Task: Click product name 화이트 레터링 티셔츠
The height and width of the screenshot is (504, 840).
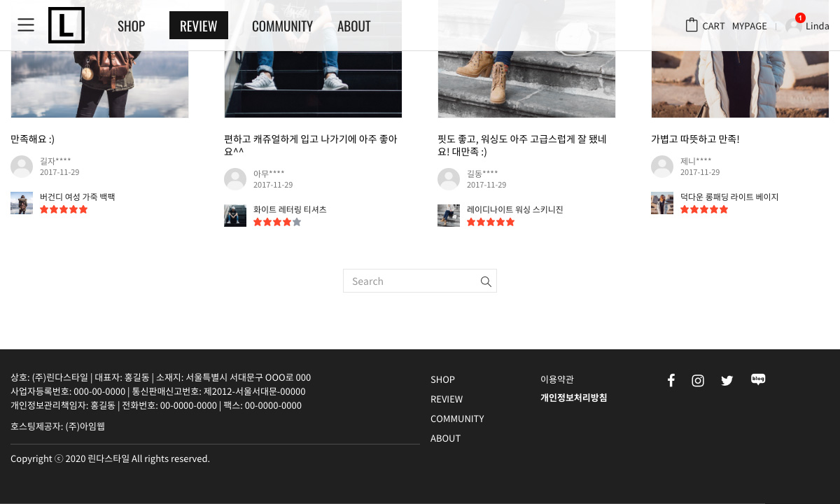Action: (290, 209)
